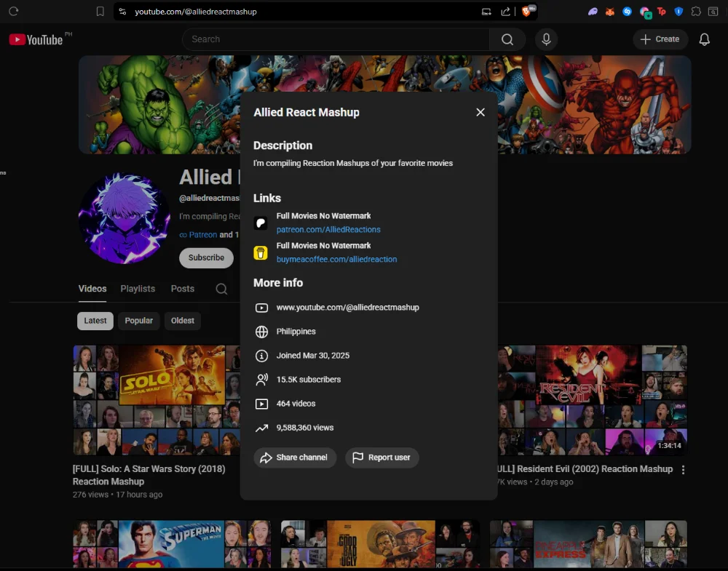Subscribe to the channel
The height and width of the screenshot is (571, 728).
pyautogui.click(x=206, y=258)
